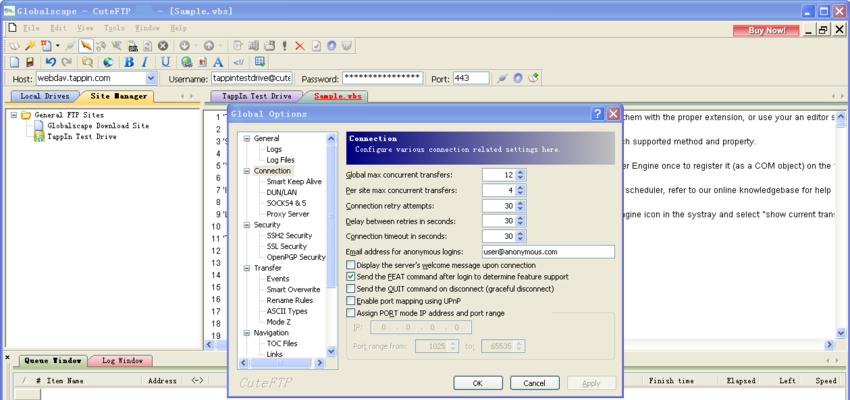Click OK in Global Options dialog
This screenshot has height=400, width=850.
pyautogui.click(x=478, y=383)
